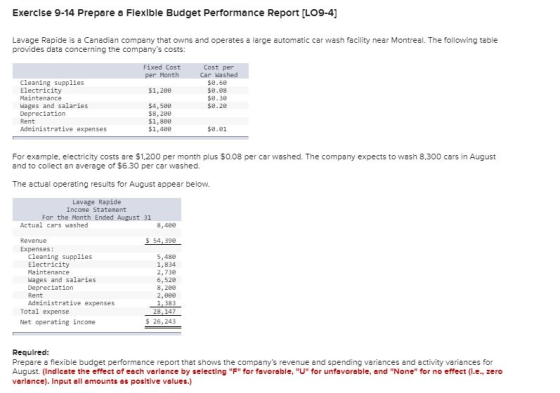Click the bold 'Required:' heading

[31, 353]
